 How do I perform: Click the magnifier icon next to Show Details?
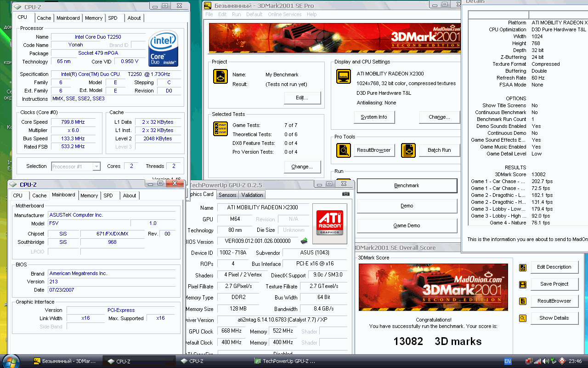tap(522, 318)
